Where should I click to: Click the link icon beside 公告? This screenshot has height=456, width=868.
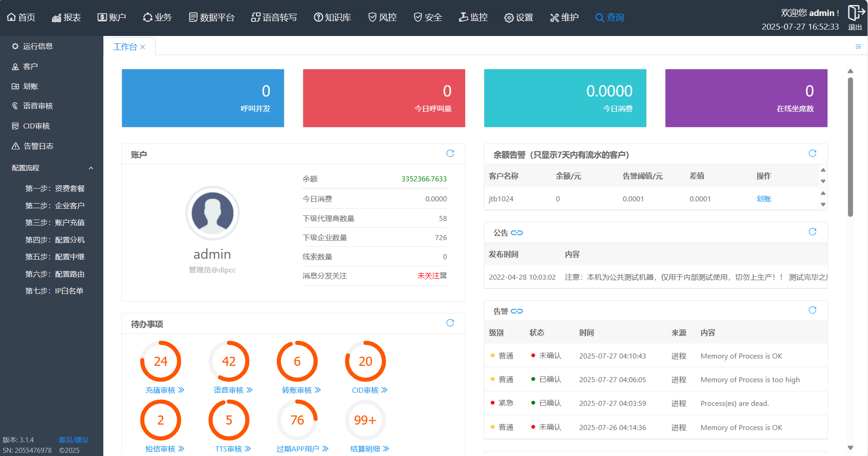pos(517,233)
